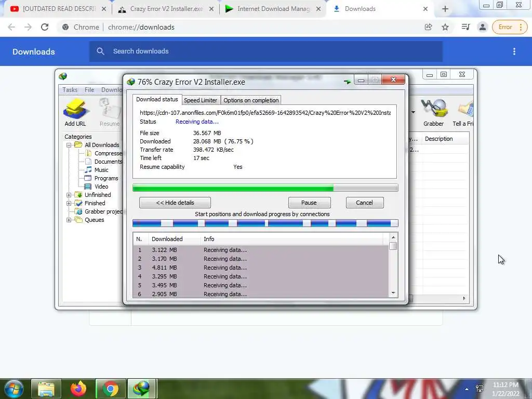Click the search magnifier icon in Downloads
Image resolution: width=532 pixels, height=399 pixels.
click(100, 51)
